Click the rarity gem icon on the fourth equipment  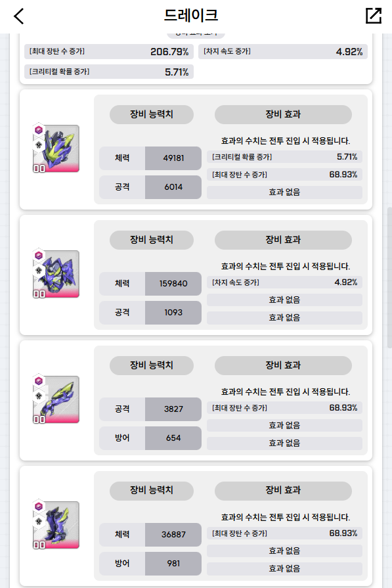38,507
